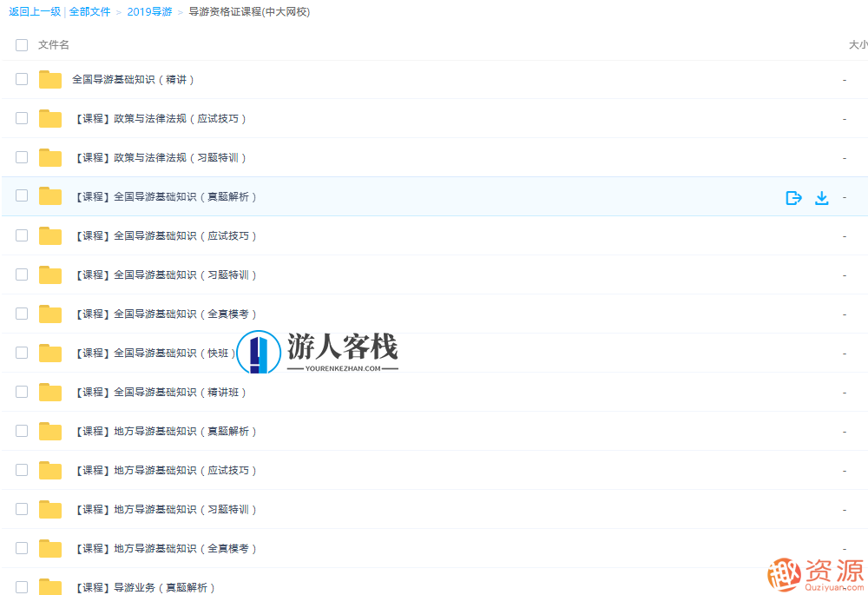Click the share icon on 全国导游基础知识（真题解析）row
Screen dimensions: 868x595
(x=793, y=197)
